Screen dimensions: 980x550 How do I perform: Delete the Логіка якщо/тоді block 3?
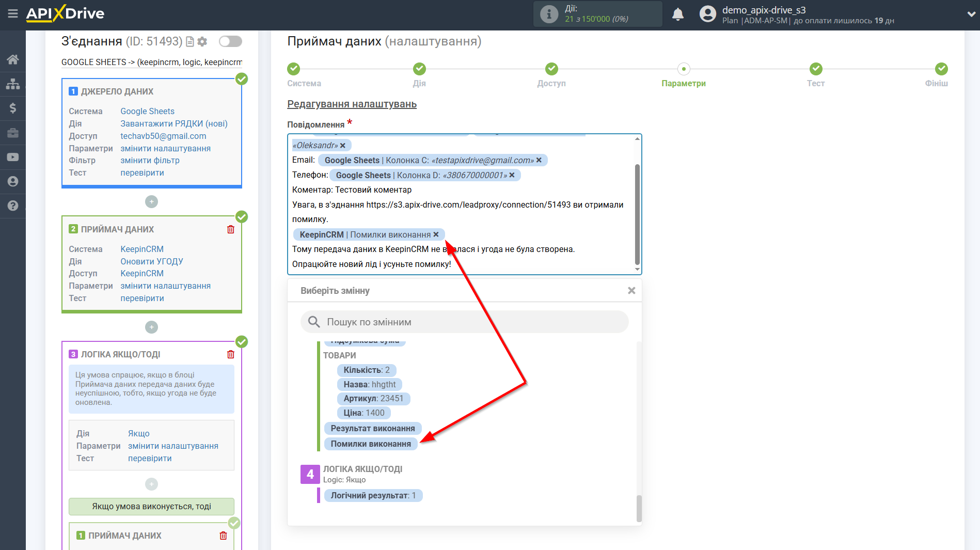pos(231,354)
